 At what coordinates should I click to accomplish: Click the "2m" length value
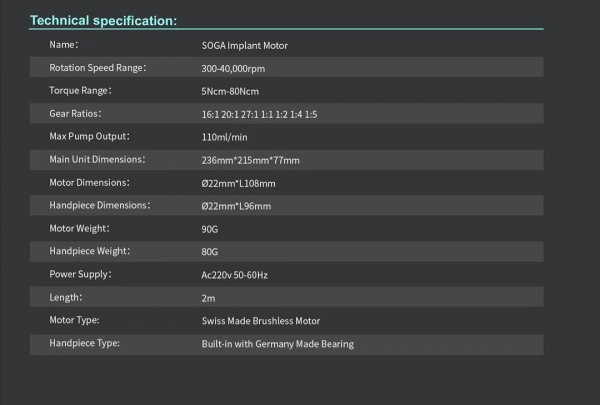click(x=206, y=298)
